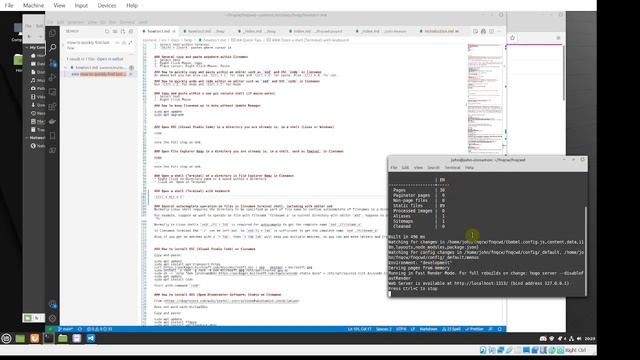Image resolution: width=640 pixels, height=360 pixels.
Task: Open the VirtualBox Input menu
Action: (81, 5)
